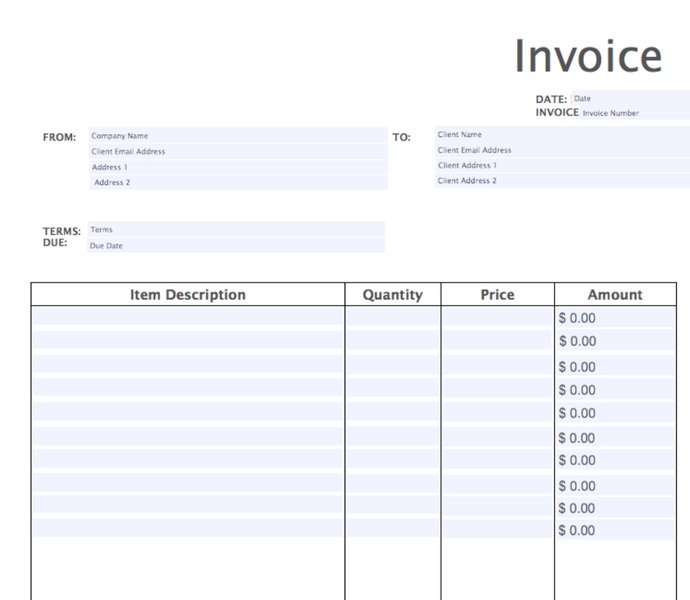This screenshot has width=690, height=600.
Task: Select the first Quantity row field
Action: [393, 316]
